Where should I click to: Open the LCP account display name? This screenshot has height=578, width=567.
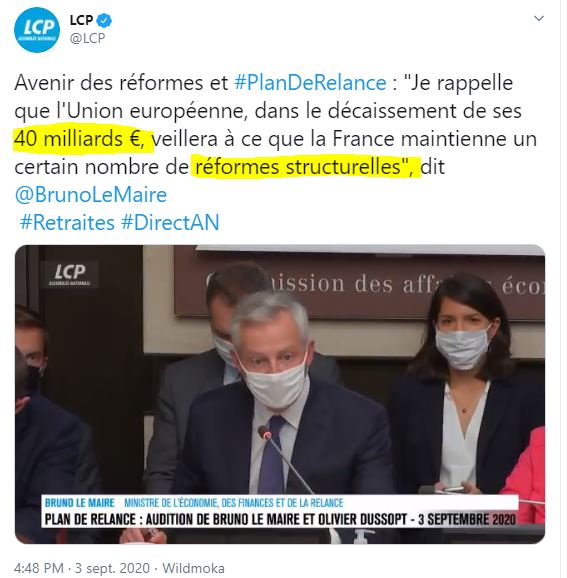point(81,20)
